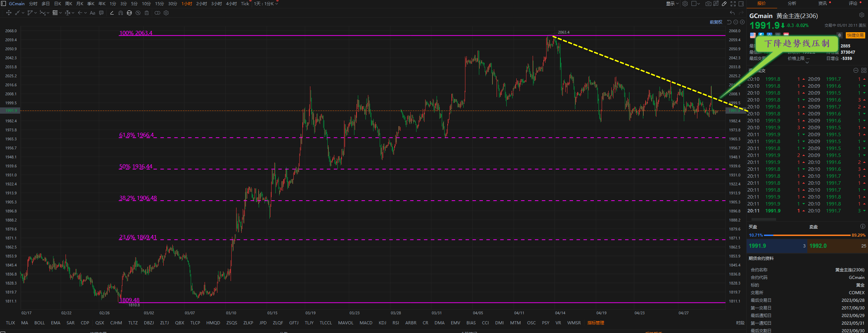868x333 pixels.
Task: Zoom in the chart with plus icon
Action: click(x=742, y=22)
